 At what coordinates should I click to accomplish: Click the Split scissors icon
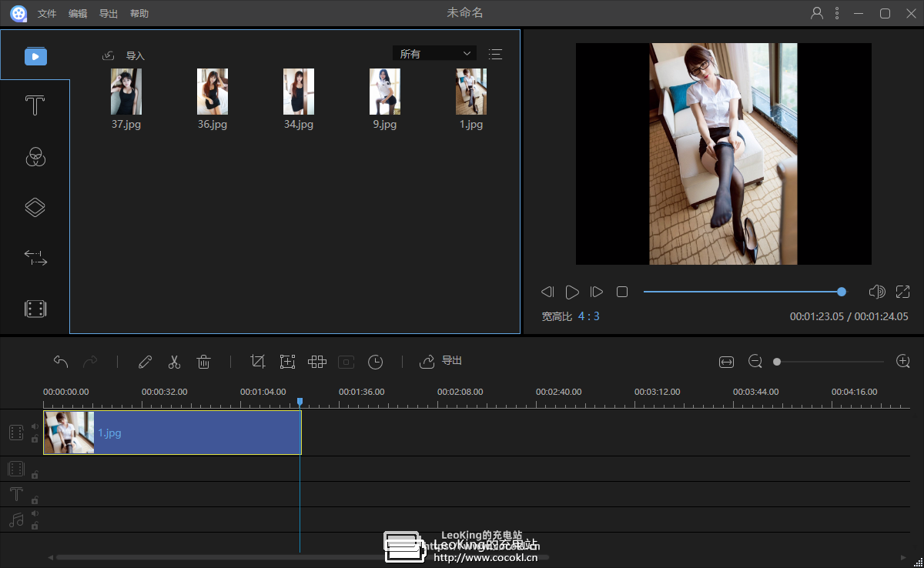175,362
